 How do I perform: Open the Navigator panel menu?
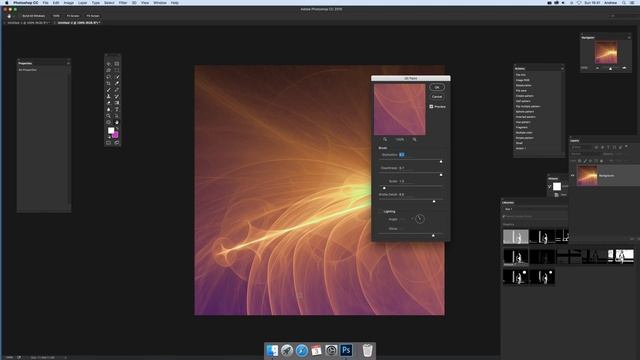(x=629, y=38)
